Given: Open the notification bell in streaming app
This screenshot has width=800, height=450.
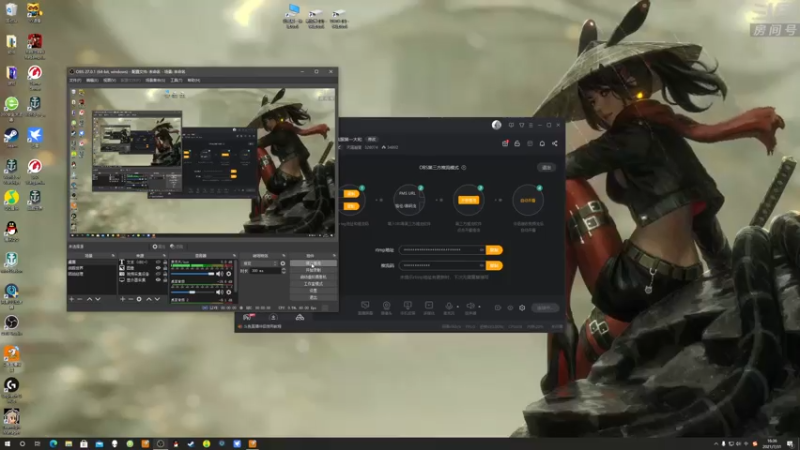Looking at the screenshot, I should click(542, 143).
